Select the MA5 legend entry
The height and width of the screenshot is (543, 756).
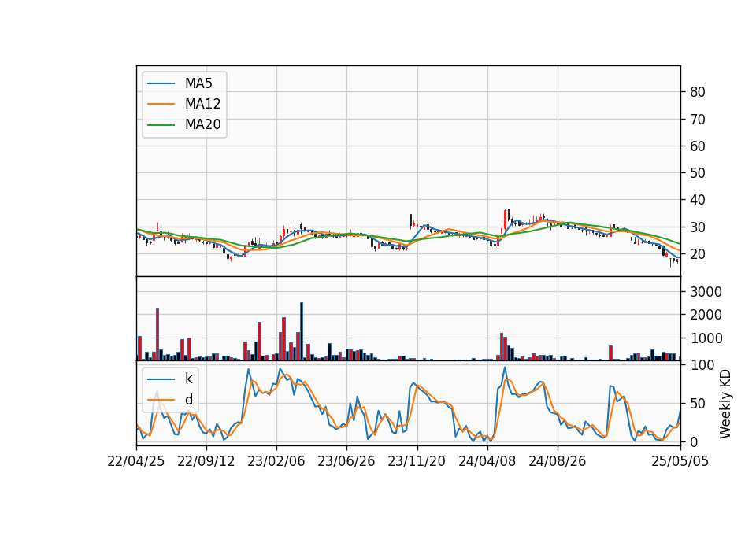[184, 83]
